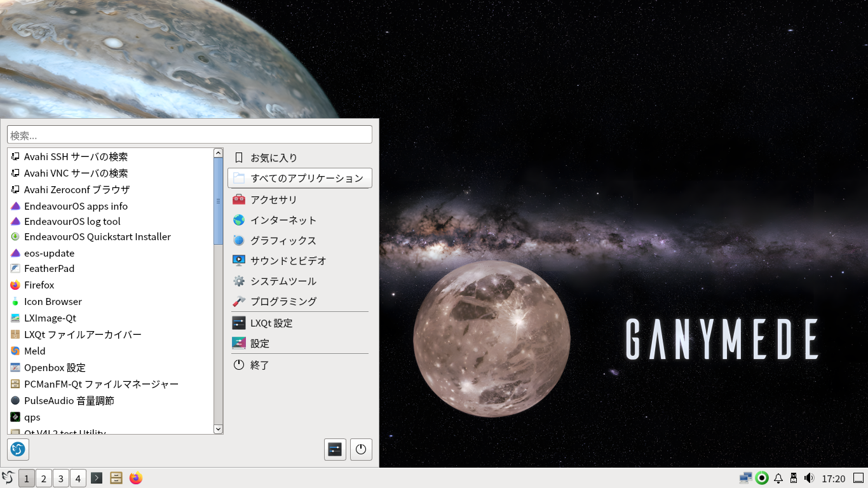868x488 pixels.
Task: Click the power button at the menu bottom
Action: pyautogui.click(x=361, y=449)
